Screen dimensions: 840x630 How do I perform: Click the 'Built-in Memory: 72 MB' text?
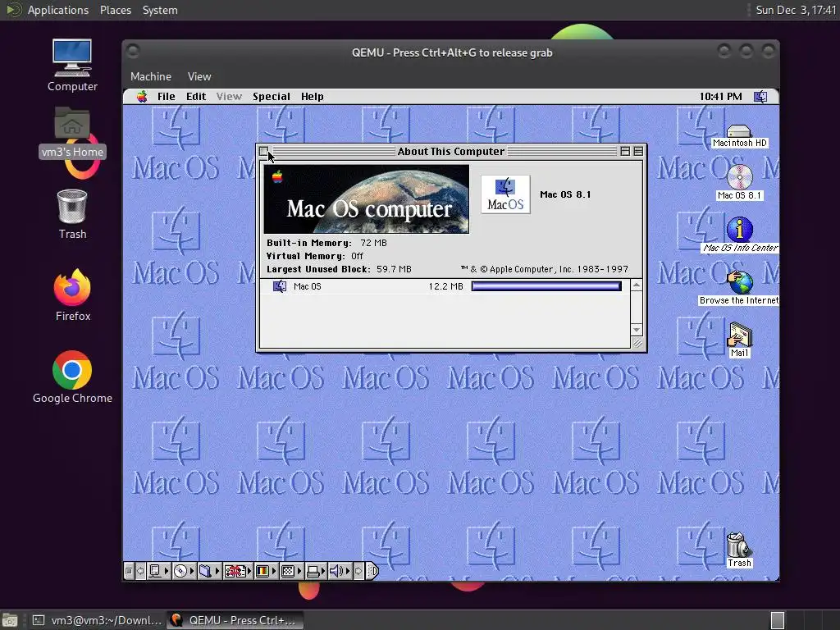click(x=326, y=243)
